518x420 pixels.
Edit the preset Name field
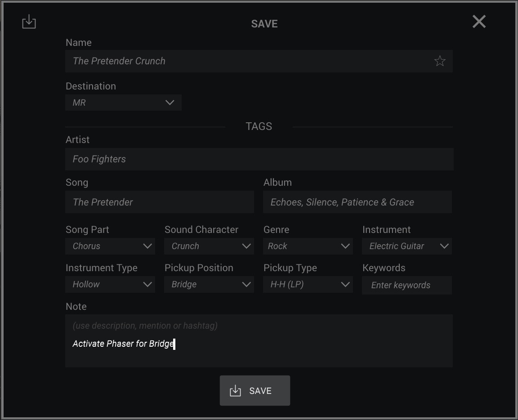coord(259,61)
